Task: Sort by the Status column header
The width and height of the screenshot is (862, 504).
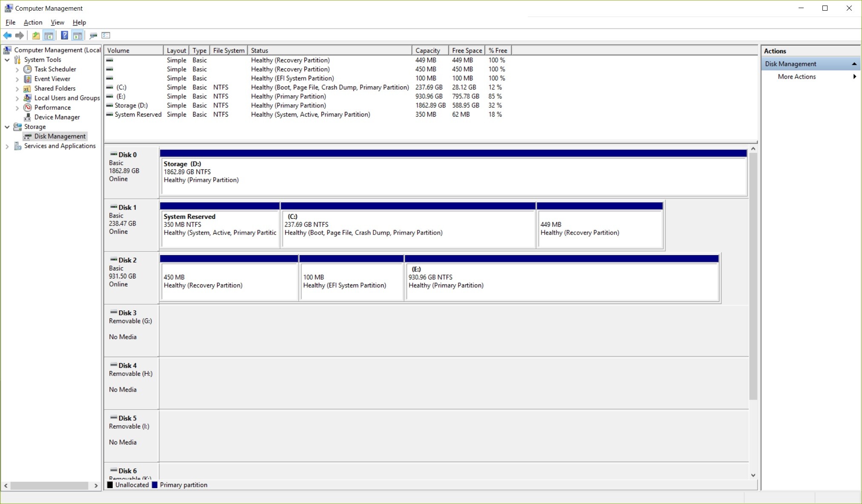Action: 329,50
